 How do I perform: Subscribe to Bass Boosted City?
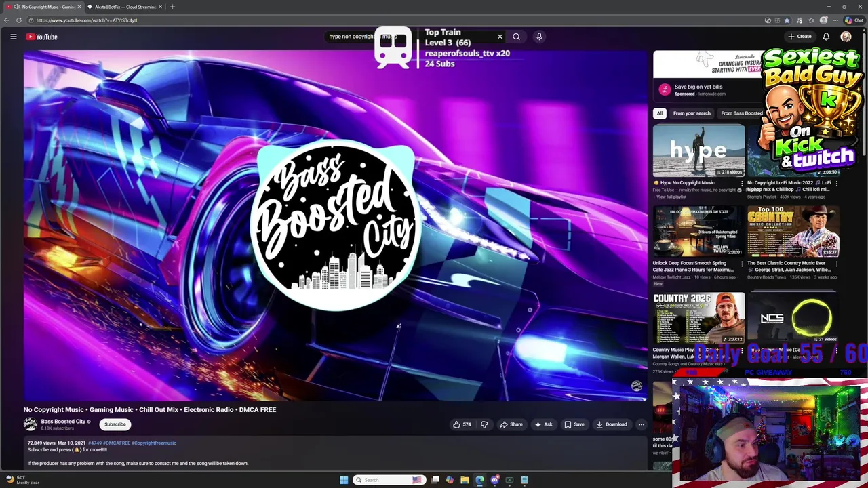click(115, 424)
